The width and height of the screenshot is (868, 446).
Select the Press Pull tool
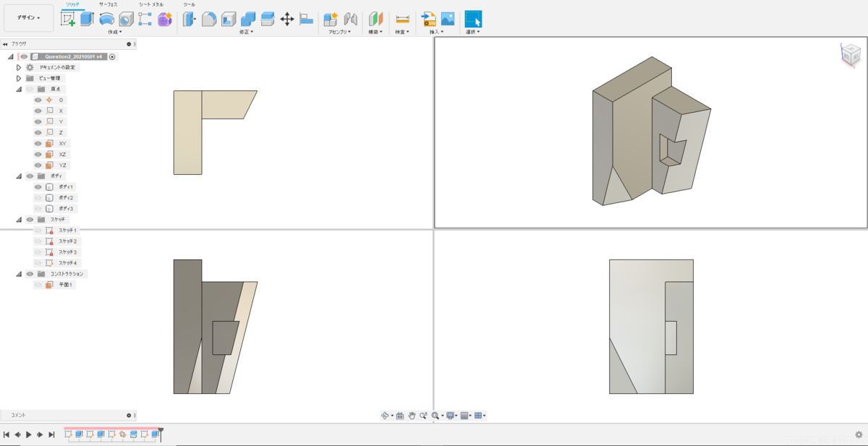[190, 20]
